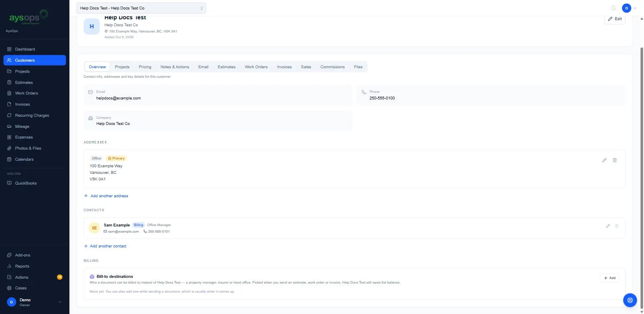This screenshot has width=644, height=314.
Task: Click the Recurring Charges cycle icon
Action: (9, 115)
